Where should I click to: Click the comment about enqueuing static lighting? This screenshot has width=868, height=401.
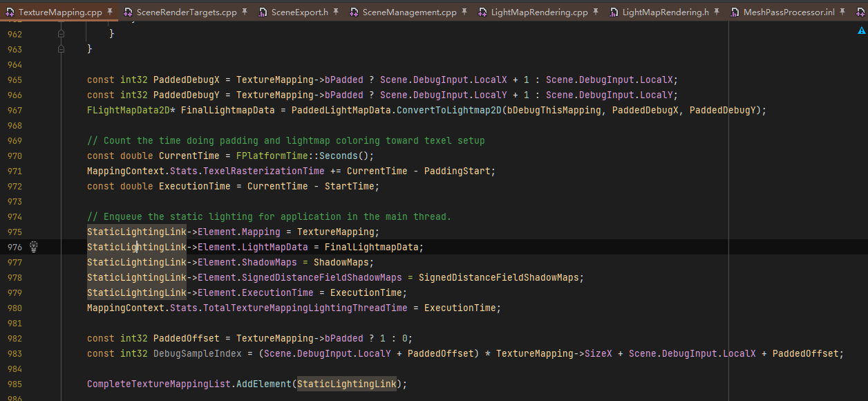point(270,216)
